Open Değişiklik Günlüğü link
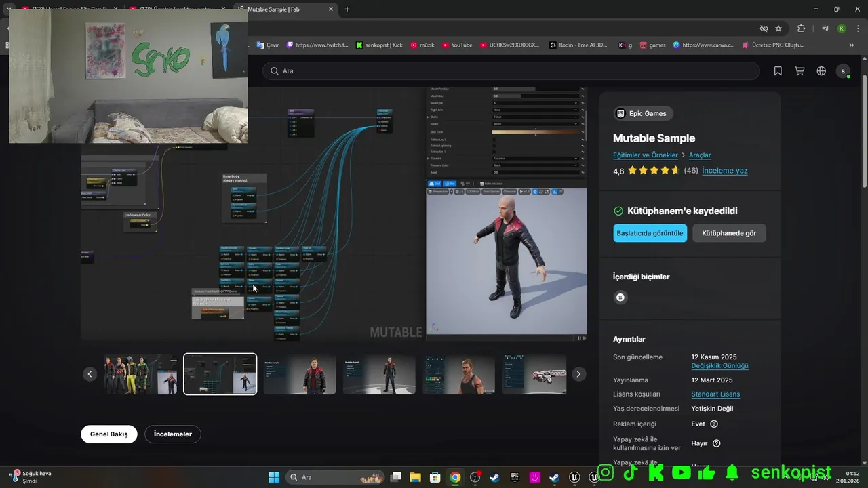Screen dimensions: 868x488 [719, 366]
